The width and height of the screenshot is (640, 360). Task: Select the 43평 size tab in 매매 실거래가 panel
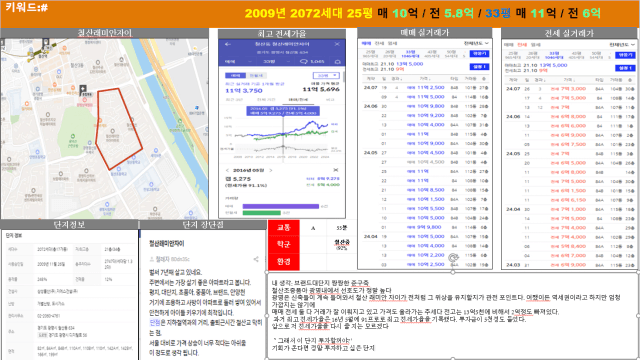(431, 54)
